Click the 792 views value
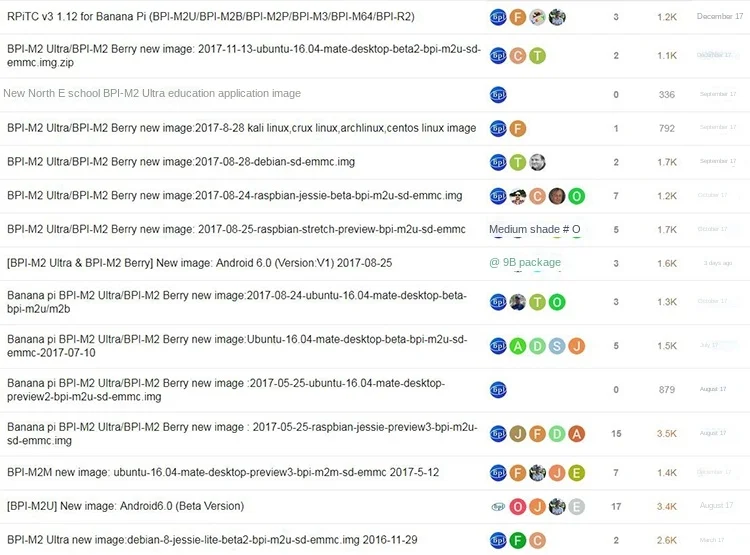The image size is (750, 555). click(666, 129)
